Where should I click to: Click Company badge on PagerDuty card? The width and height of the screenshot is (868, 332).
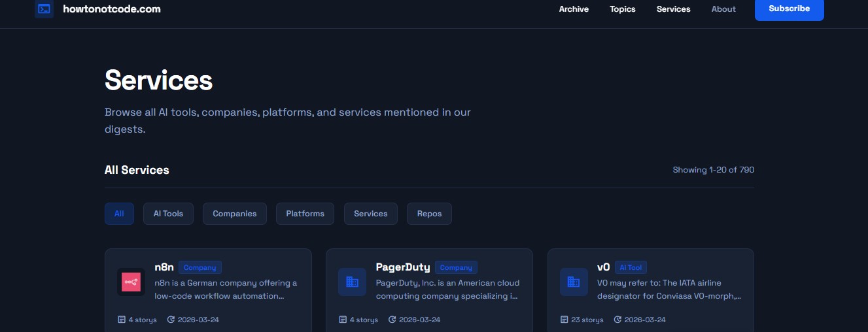pyautogui.click(x=456, y=267)
